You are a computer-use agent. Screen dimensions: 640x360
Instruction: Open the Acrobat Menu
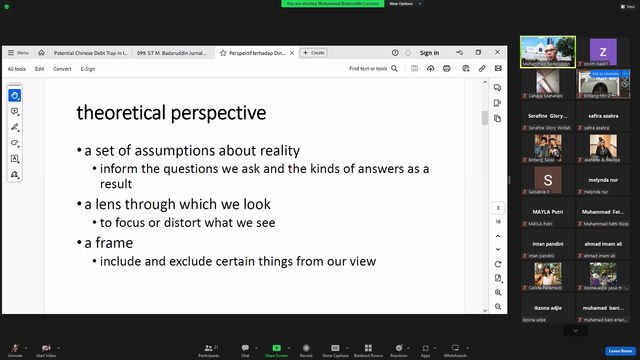[x=18, y=53]
